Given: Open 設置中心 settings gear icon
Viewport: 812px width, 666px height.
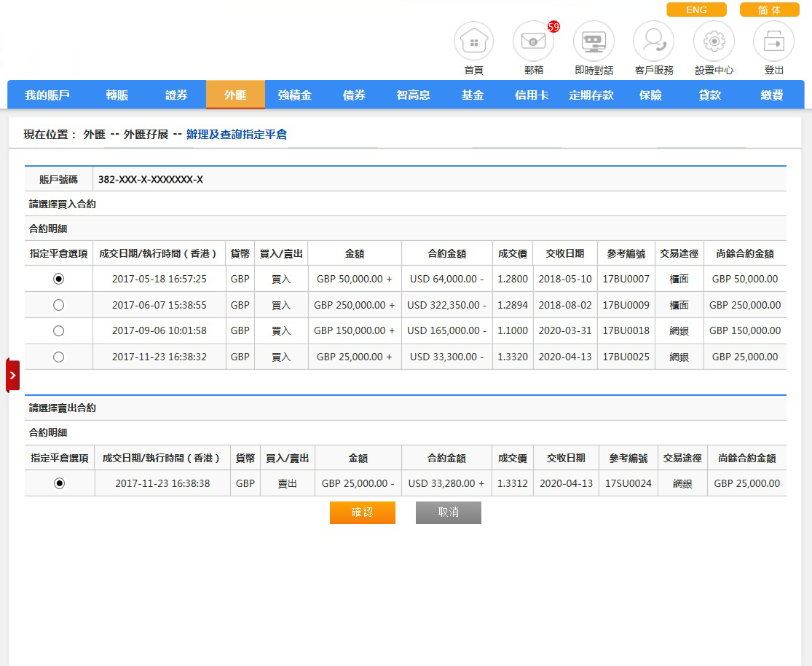Looking at the screenshot, I should click(714, 42).
